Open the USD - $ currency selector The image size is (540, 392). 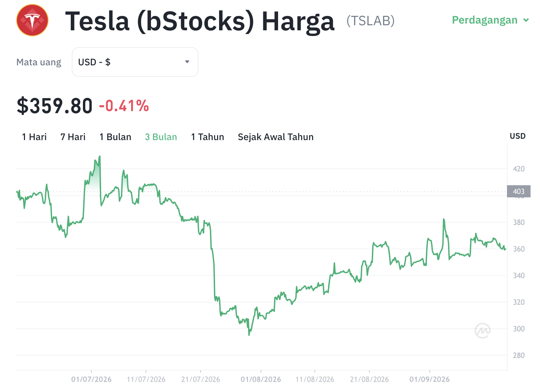point(135,62)
